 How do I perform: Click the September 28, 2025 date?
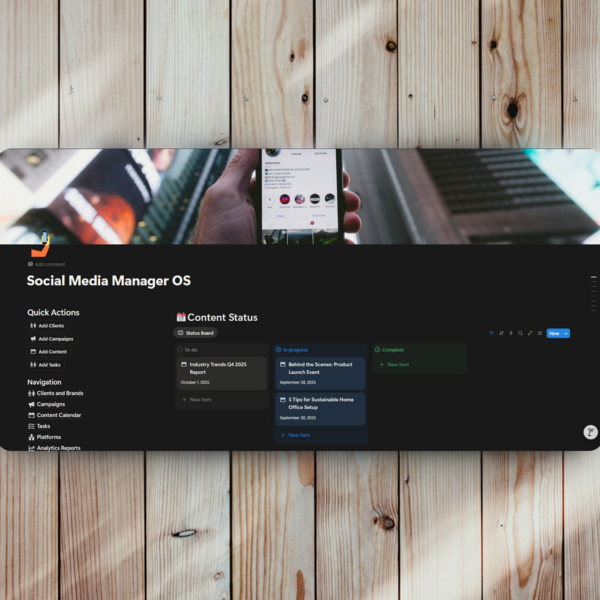tap(298, 382)
